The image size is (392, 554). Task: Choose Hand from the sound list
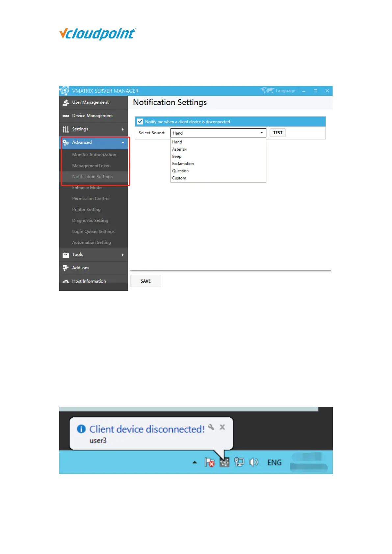tap(218, 142)
